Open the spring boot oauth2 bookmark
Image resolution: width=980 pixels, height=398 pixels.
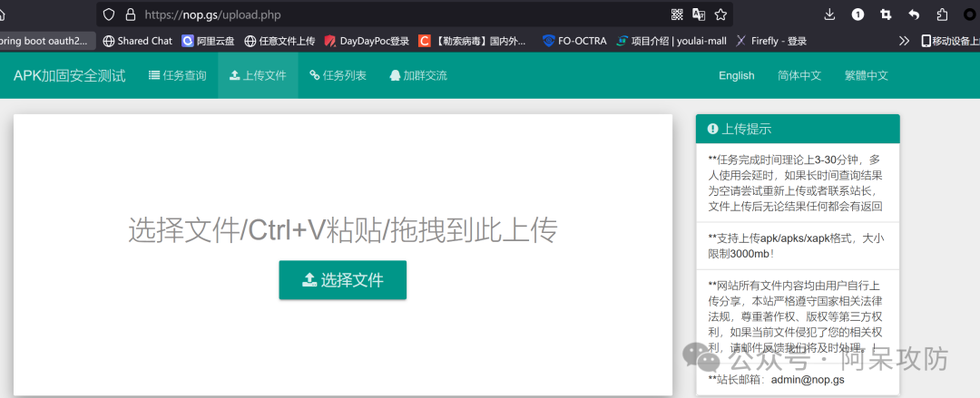click(46, 41)
